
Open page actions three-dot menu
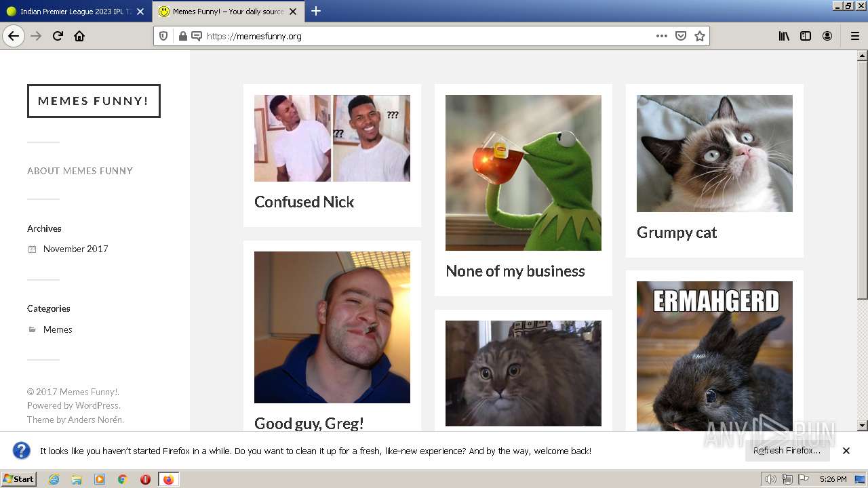pyautogui.click(x=662, y=36)
